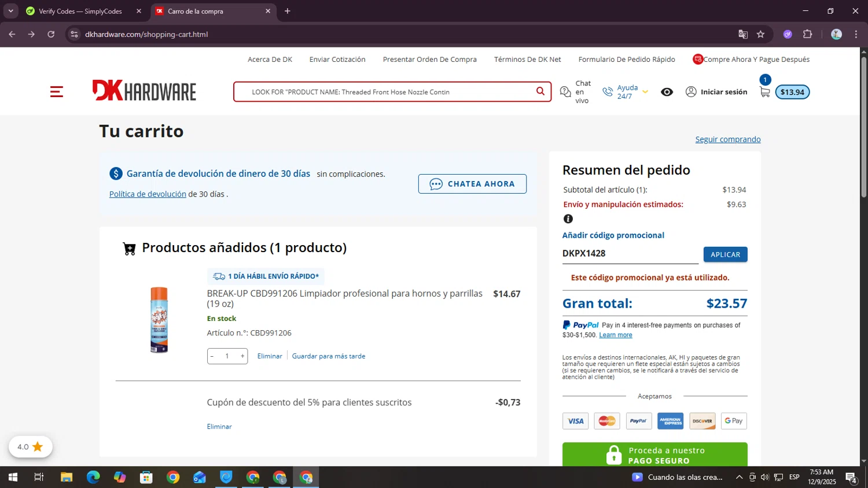
Task: Open Formulario De Pedido Rápido menu item
Action: click(x=627, y=60)
